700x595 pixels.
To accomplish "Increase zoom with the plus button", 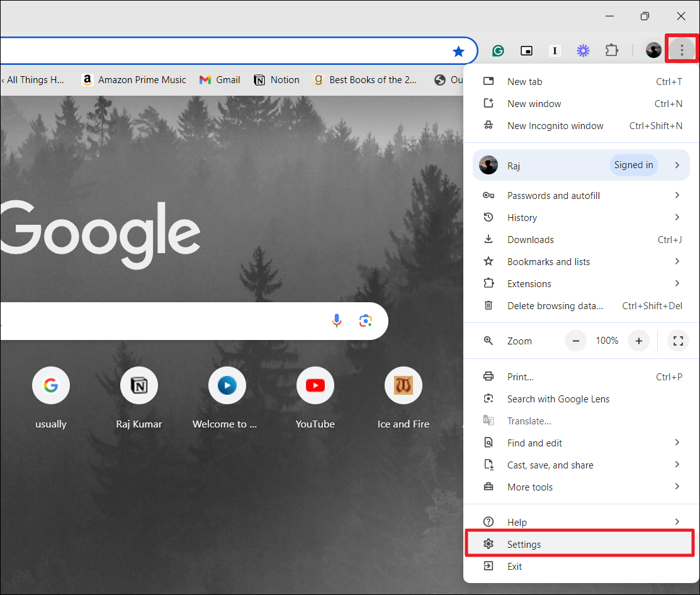I will [638, 341].
